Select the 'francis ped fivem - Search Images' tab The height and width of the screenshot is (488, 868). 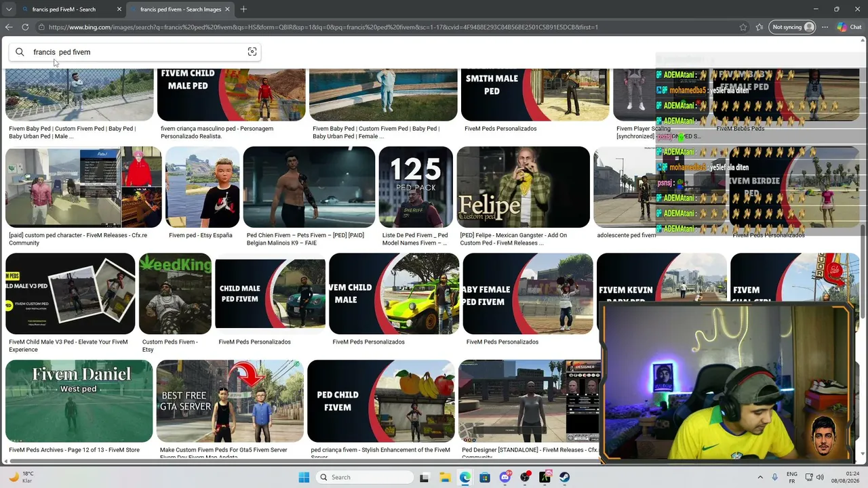180,9
